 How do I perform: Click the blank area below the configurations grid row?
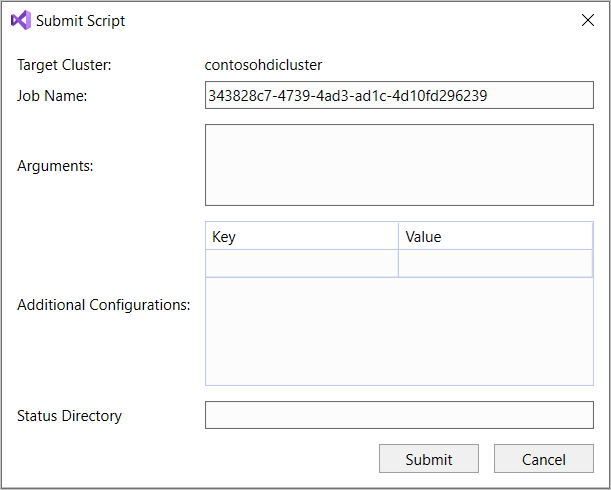398,330
